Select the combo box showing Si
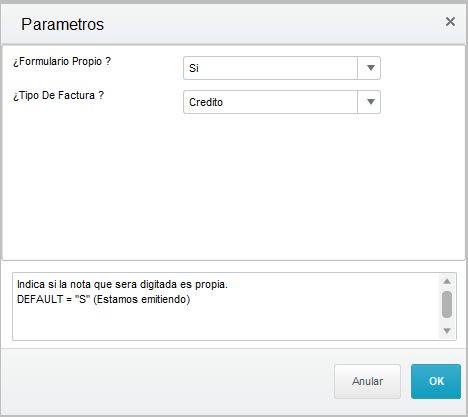The image size is (468, 417). click(282, 68)
